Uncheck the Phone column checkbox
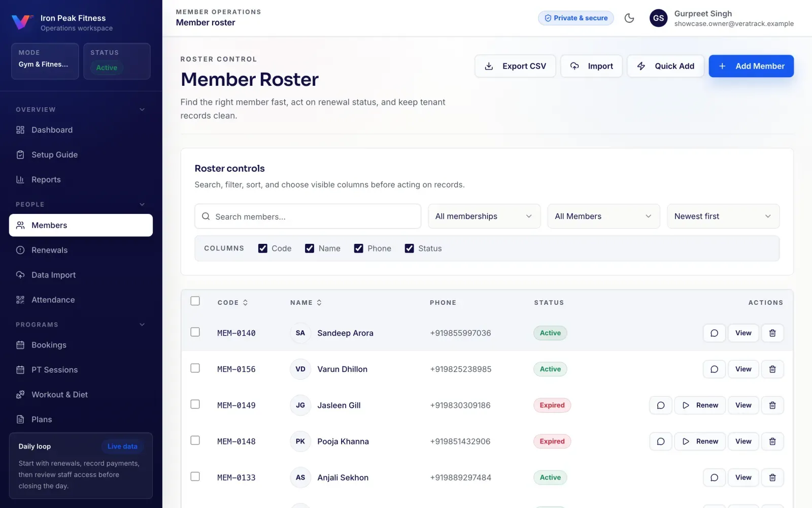The image size is (812, 508). (358, 248)
